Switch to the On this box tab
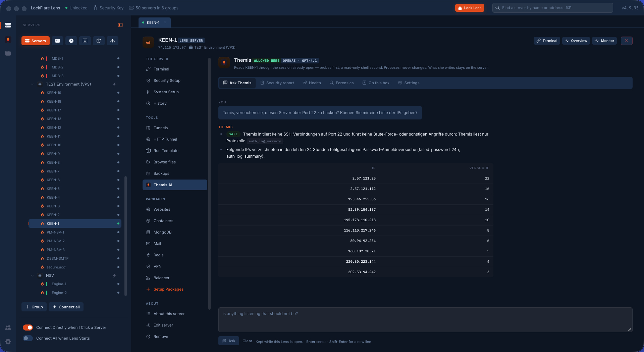This screenshot has width=644, height=352. (x=376, y=83)
